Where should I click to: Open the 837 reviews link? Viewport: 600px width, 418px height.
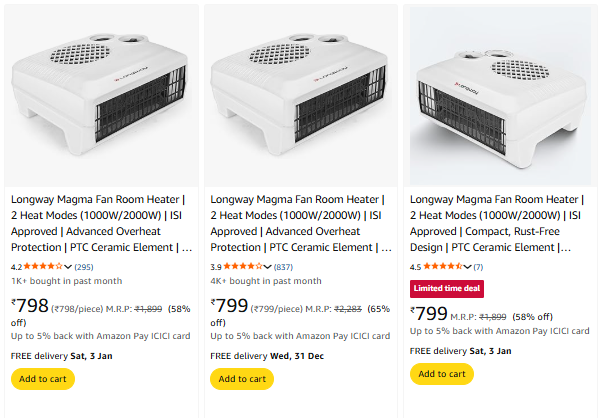point(284,267)
